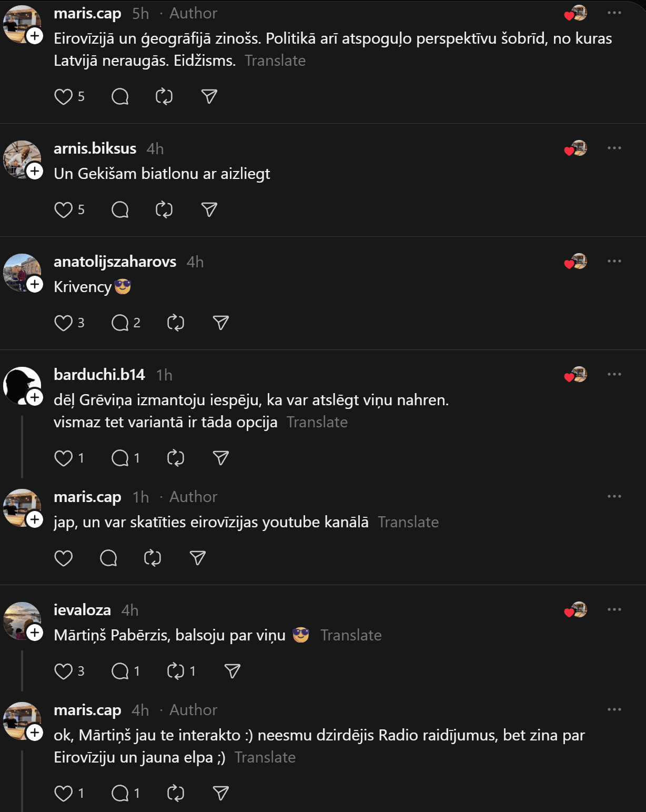646x812 pixels.
Task: Follow ievaloza using the plus badge
Action: pos(35,633)
